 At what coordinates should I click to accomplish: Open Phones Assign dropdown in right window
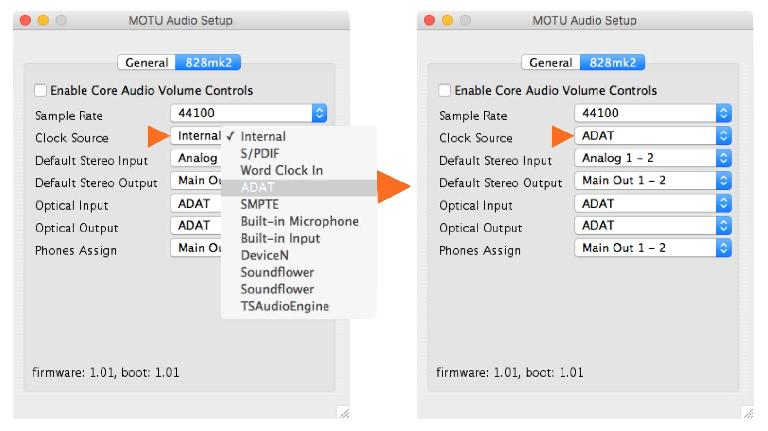pyautogui.click(x=653, y=248)
